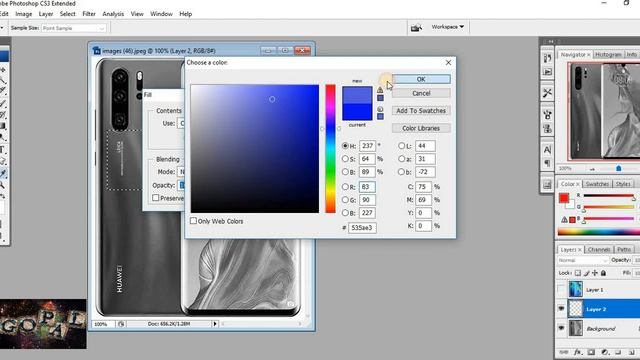Enable the Only Web Colors checkbox
The image size is (640, 360).
193,221
